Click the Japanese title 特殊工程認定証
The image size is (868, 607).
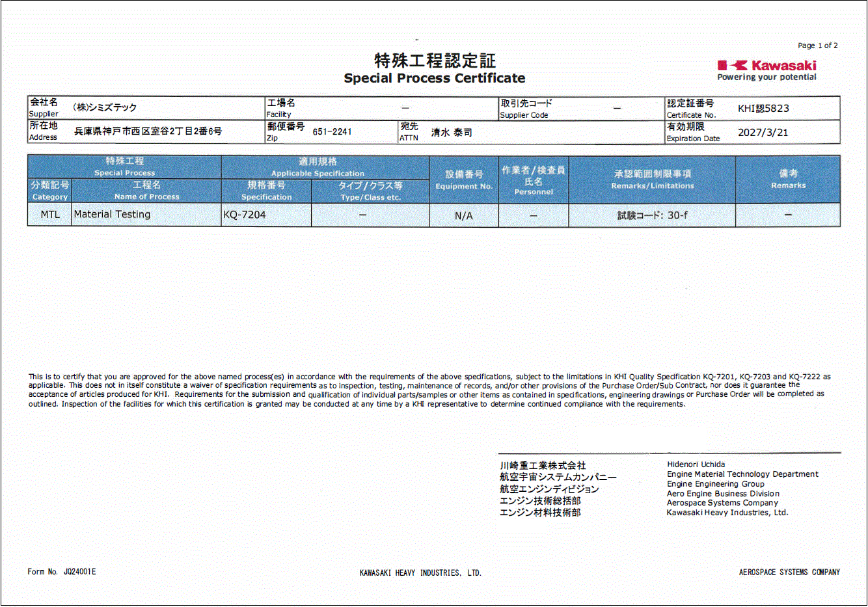click(x=435, y=61)
